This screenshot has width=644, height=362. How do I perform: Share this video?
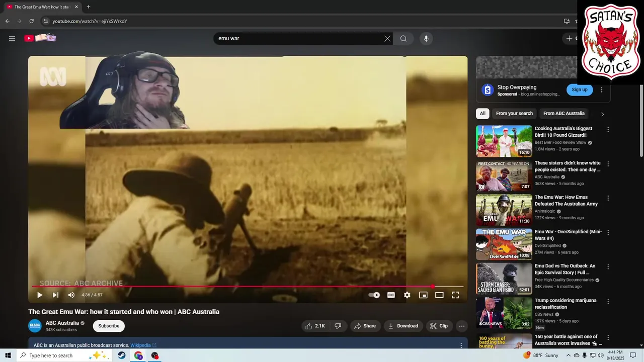pyautogui.click(x=365, y=326)
